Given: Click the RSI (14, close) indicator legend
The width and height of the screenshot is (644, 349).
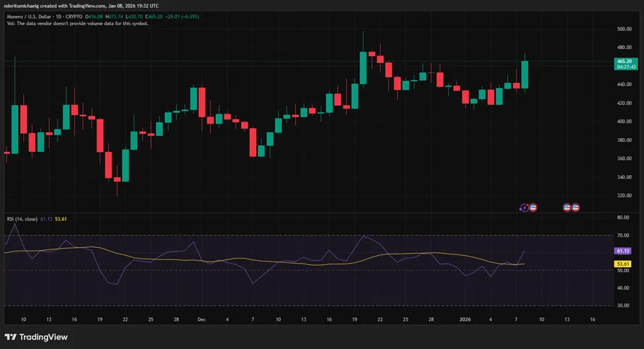Looking at the screenshot, I should [22, 219].
